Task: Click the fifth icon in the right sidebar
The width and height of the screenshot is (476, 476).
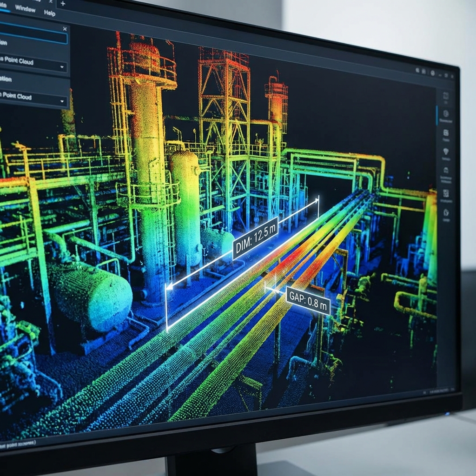Action: [x=446, y=171]
